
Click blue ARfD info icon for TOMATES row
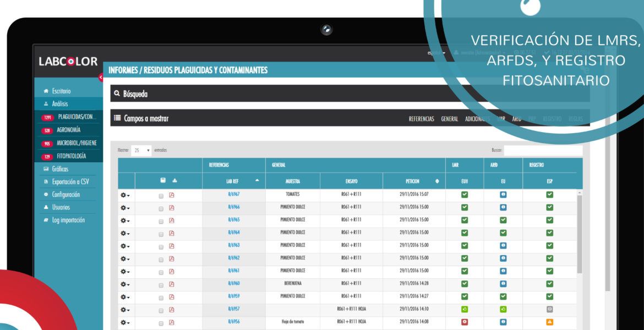pos(503,195)
